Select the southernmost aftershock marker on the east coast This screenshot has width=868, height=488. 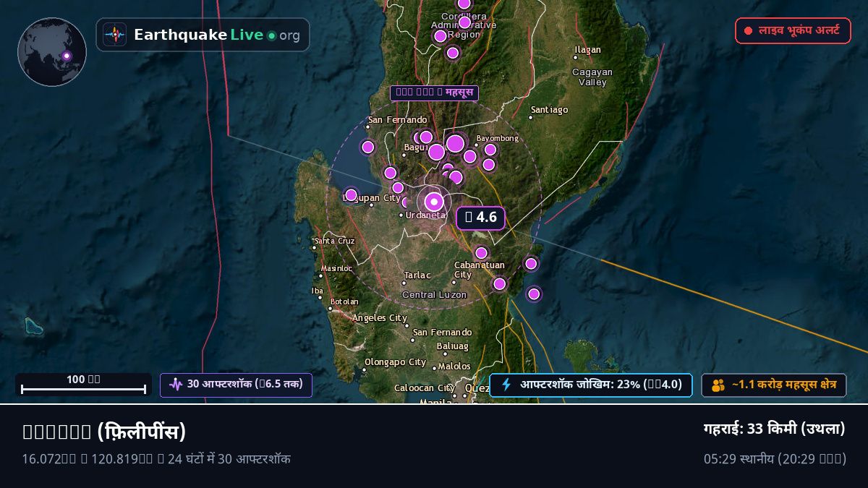534,294
